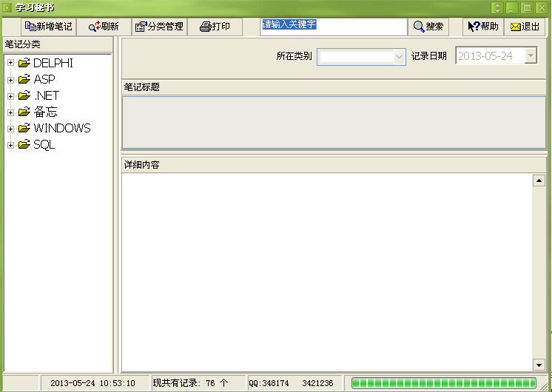
Task: Select the WINDOWS folder icon
Action: pyautogui.click(x=24, y=128)
